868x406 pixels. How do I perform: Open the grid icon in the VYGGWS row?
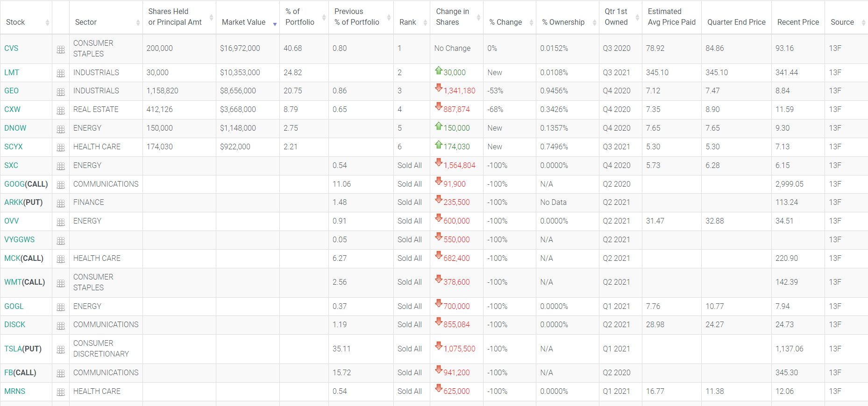(x=61, y=241)
